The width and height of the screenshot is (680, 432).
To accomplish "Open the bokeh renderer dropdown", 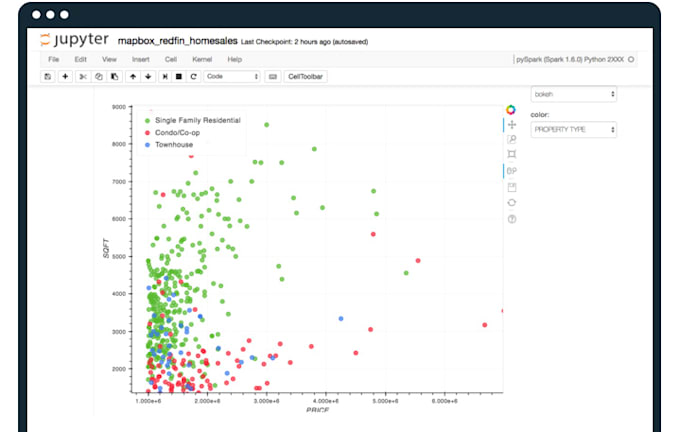I will (x=573, y=94).
